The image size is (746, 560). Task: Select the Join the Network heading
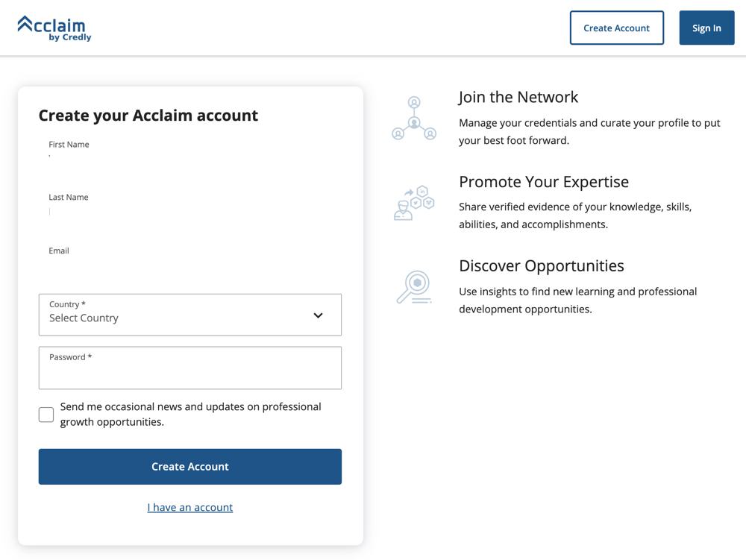(518, 97)
